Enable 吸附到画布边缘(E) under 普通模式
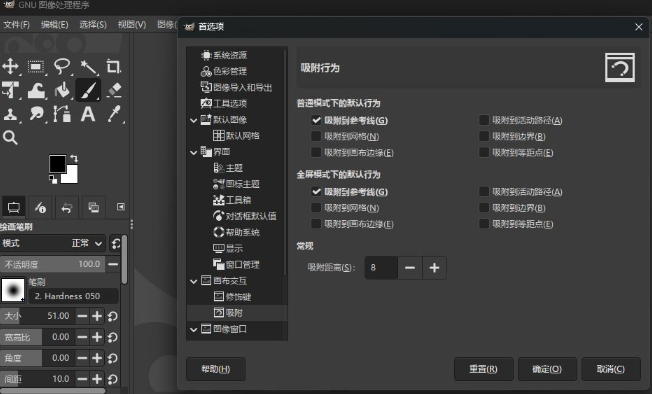 coord(316,153)
